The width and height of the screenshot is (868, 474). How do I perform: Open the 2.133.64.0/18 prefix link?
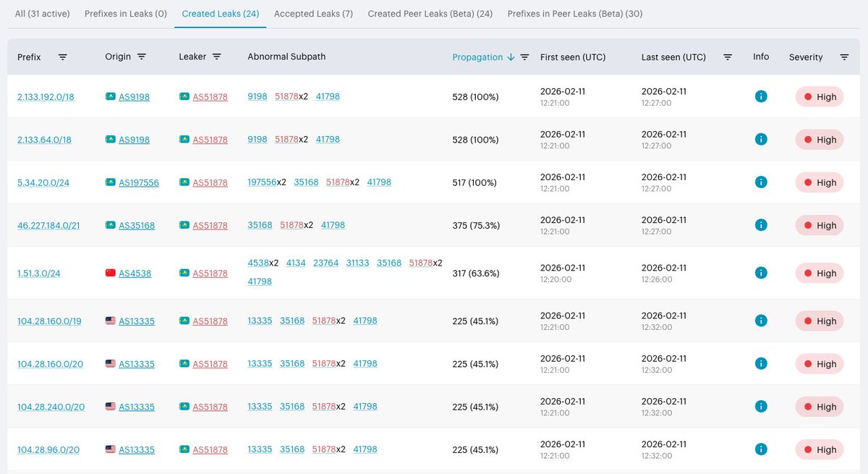point(43,139)
